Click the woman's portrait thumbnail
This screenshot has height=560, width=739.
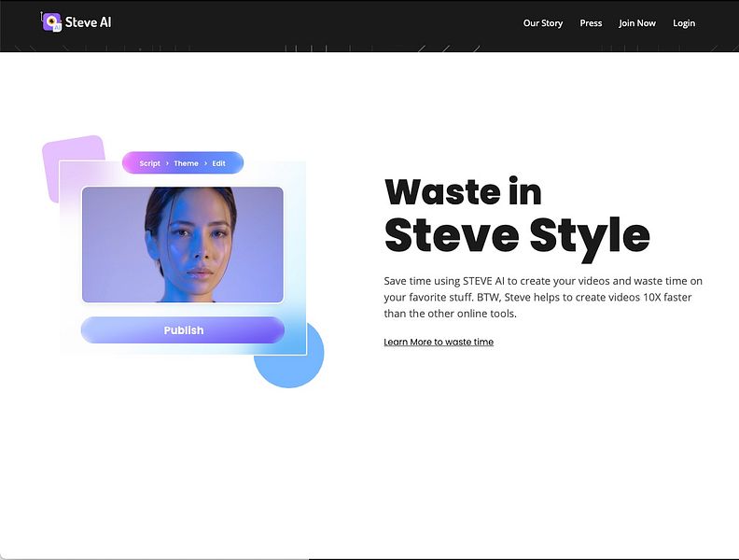183,245
